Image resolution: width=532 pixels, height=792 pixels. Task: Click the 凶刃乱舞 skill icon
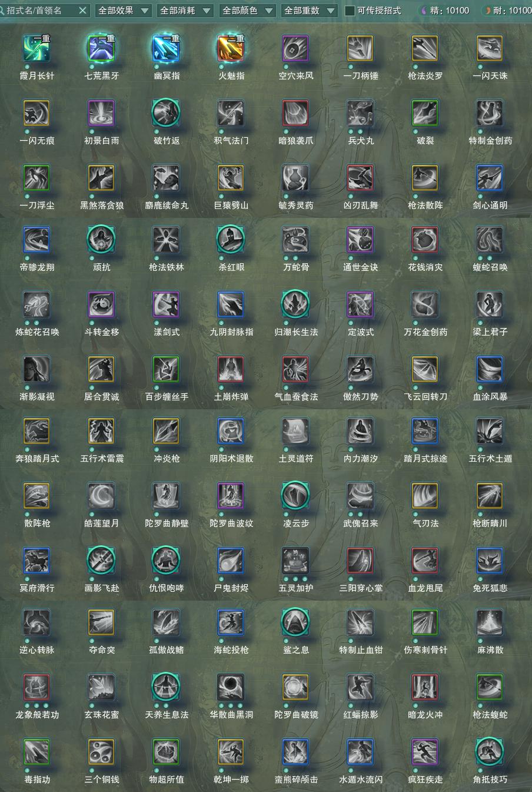(361, 178)
